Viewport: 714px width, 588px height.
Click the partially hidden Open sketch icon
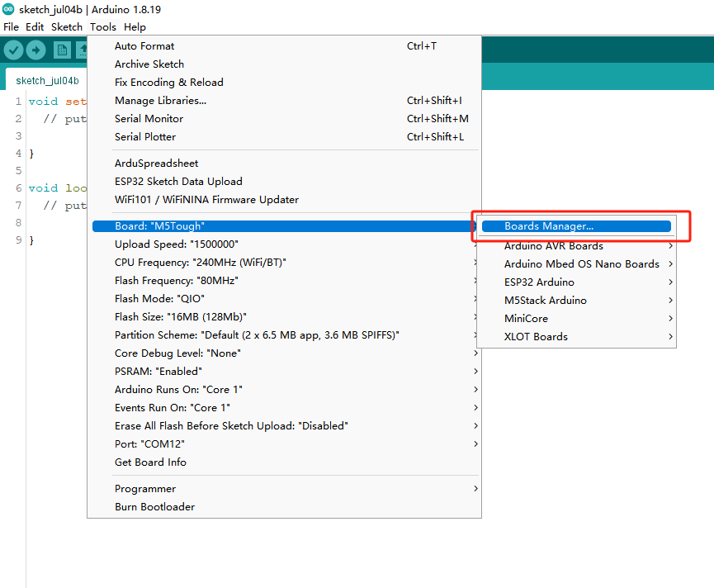click(83, 50)
